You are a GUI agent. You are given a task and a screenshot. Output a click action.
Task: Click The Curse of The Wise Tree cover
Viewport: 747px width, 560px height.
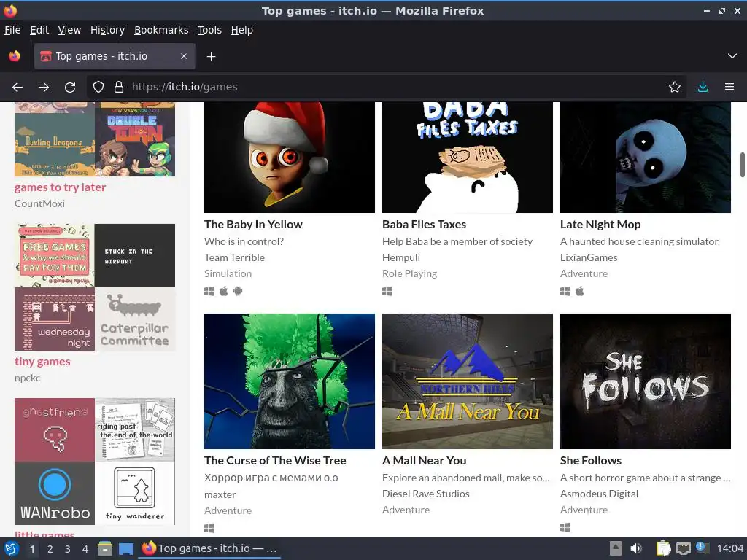pos(290,381)
